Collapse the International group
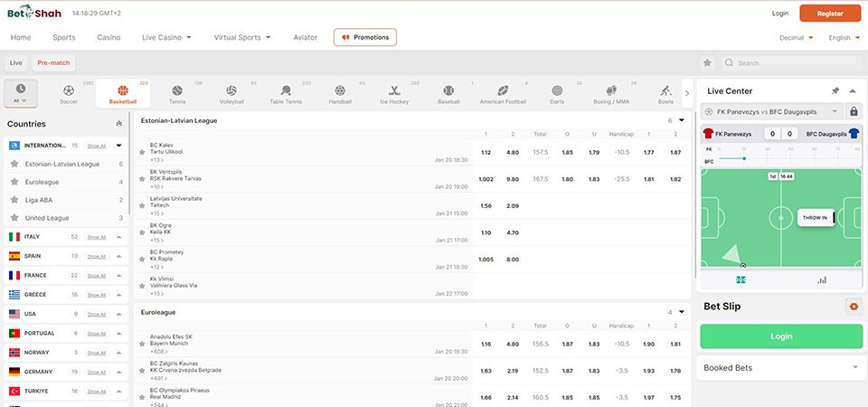868x407 pixels. [118, 146]
